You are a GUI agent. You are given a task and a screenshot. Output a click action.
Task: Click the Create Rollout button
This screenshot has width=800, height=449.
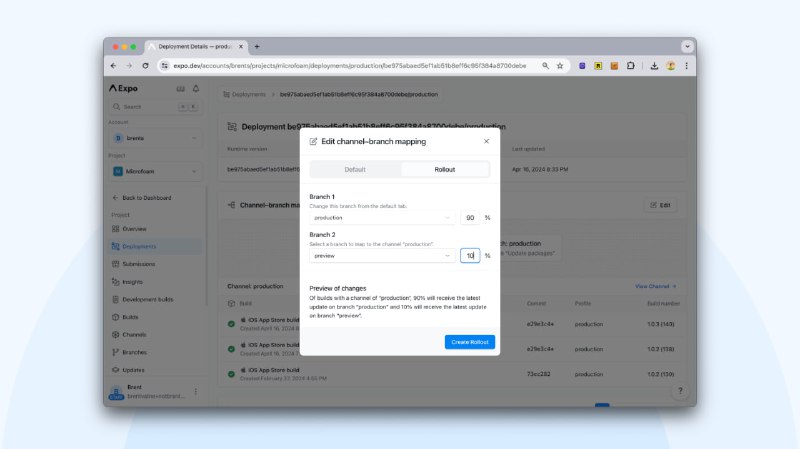coord(469,342)
